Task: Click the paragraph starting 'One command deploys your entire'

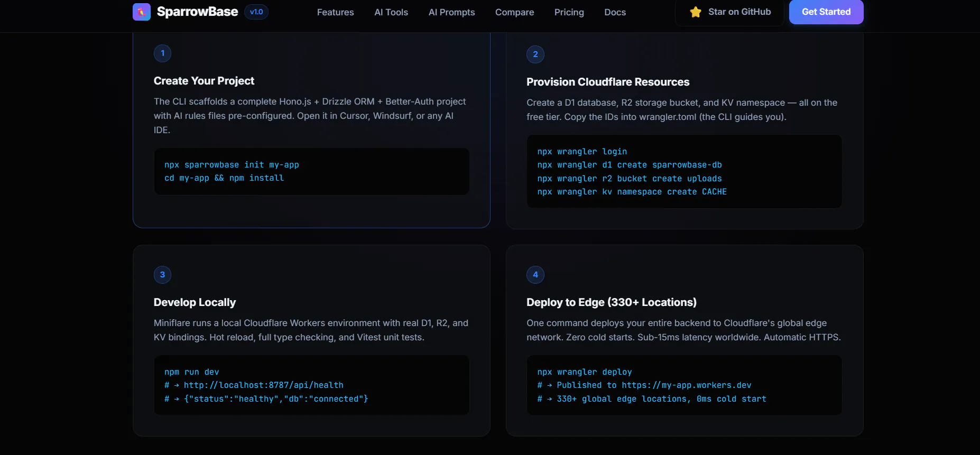Action: click(x=683, y=330)
